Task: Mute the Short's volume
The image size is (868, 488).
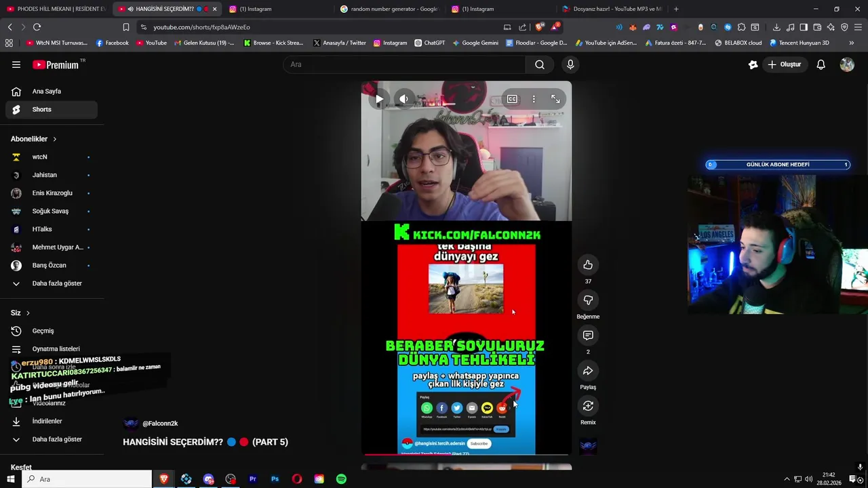Action: point(403,99)
